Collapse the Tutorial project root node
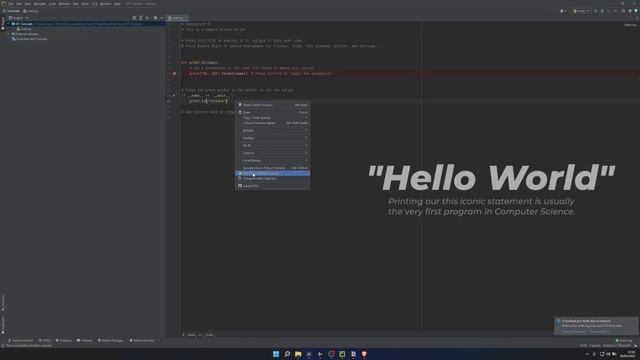This screenshot has height=360, width=640. click(9, 24)
